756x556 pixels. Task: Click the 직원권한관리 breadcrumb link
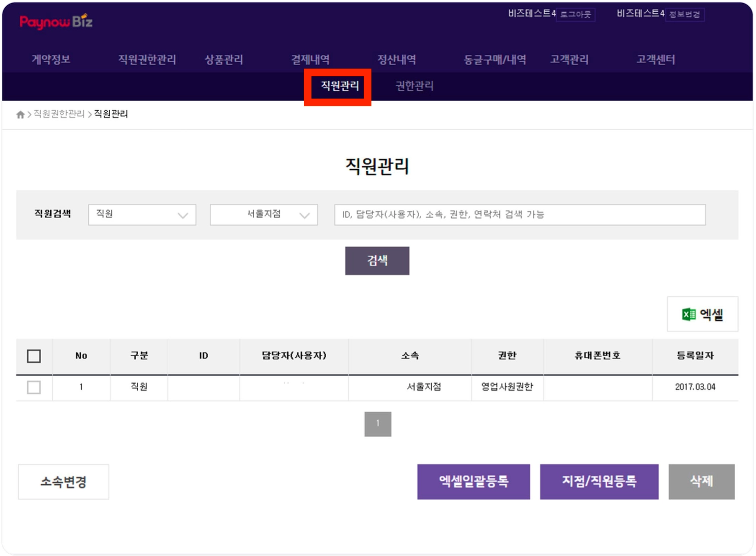[x=59, y=114]
